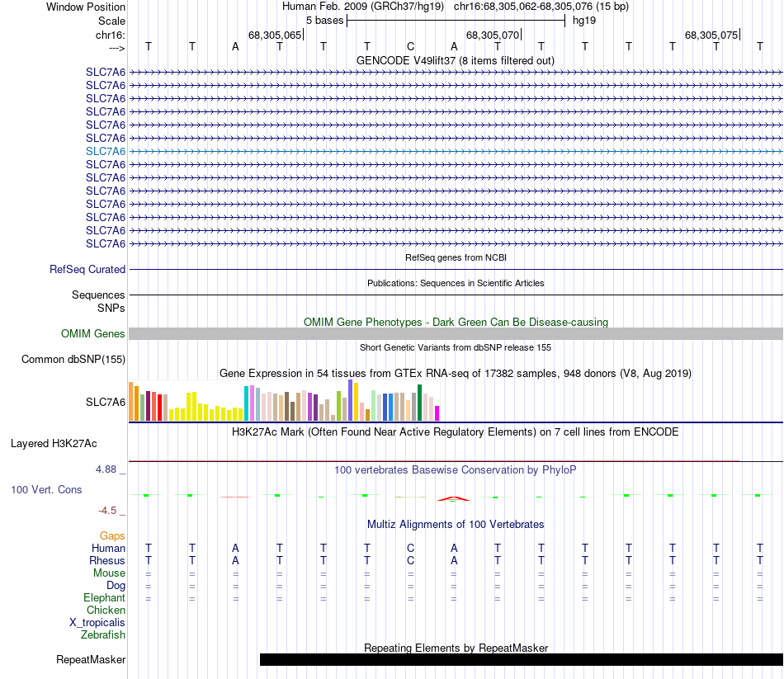Click the RepeatMasker track label
This screenshot has height=679, width=784.
91,659
